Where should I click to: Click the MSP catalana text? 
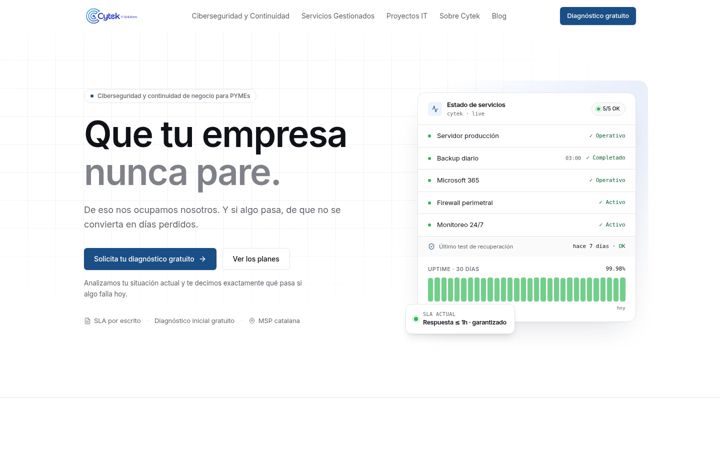279,321
